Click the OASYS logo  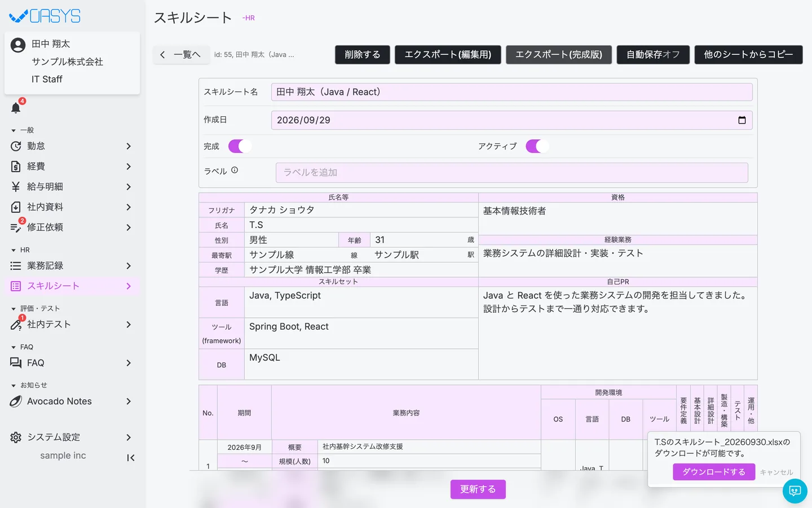pos(45,16)
